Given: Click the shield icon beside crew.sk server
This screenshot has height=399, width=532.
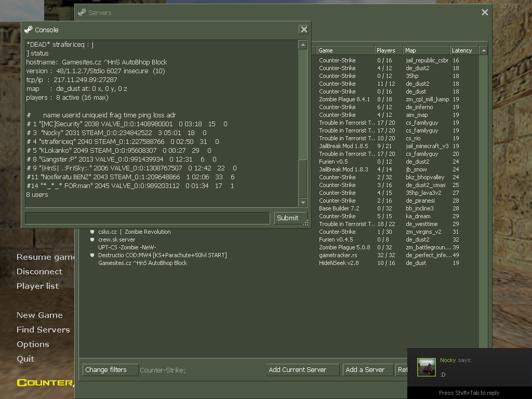Looking at the screenshot, I should [x=92, y=240].
